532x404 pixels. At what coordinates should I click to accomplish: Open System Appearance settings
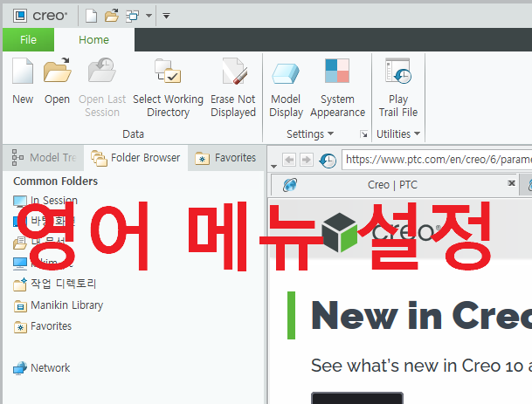[x=337, y=87]
